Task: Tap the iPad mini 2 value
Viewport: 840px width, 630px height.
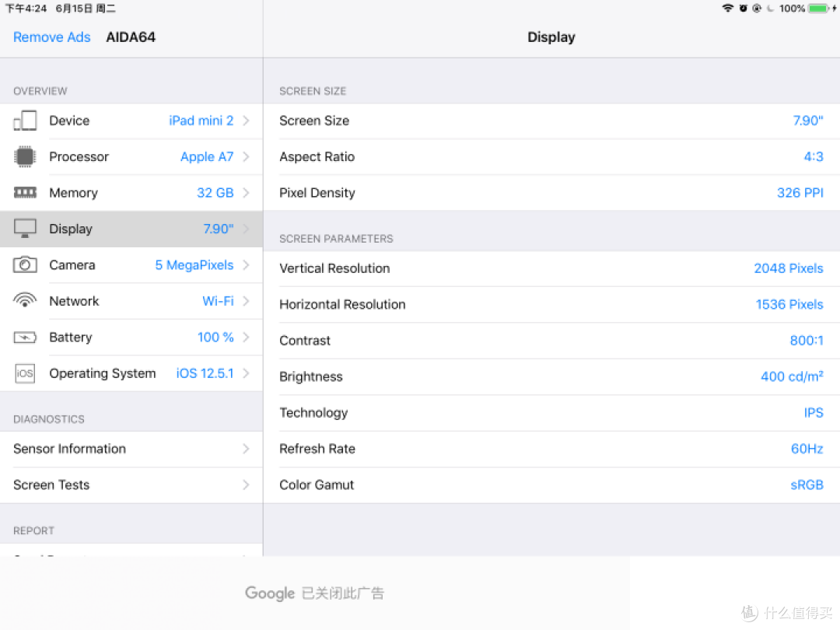Action: click(201, 121)
